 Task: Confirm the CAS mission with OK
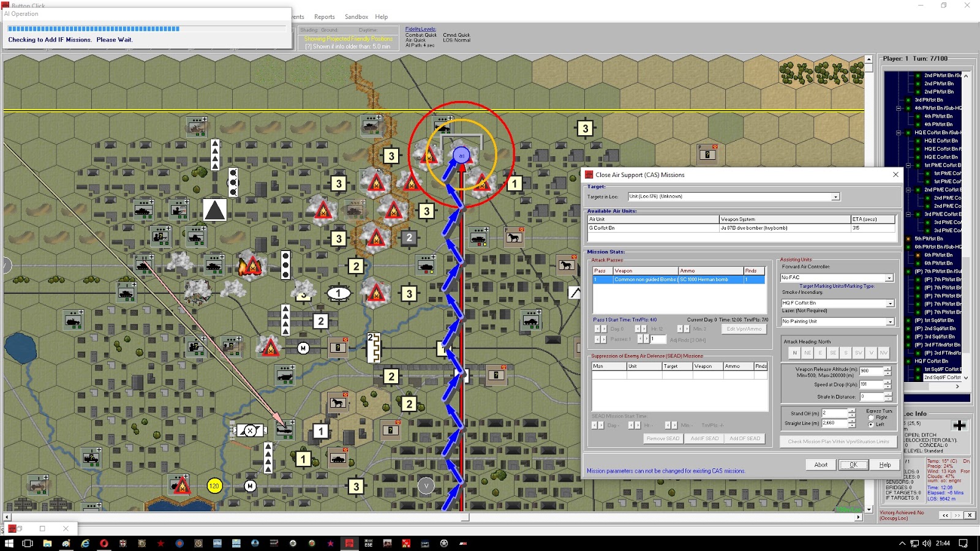(853, 465)
